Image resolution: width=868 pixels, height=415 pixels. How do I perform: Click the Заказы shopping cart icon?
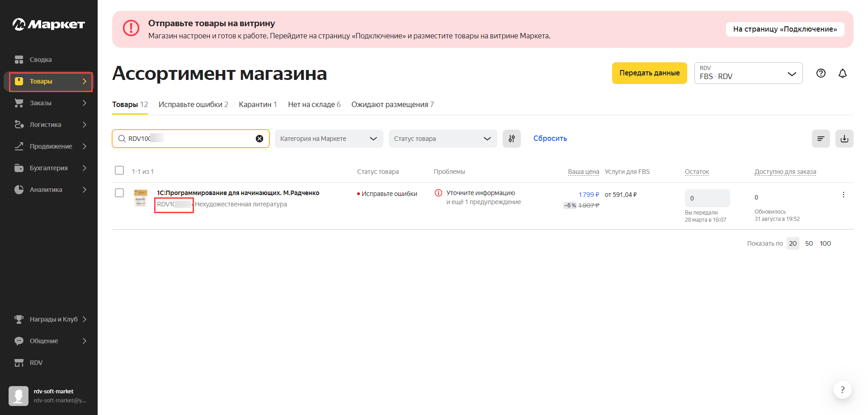(19, 103)
